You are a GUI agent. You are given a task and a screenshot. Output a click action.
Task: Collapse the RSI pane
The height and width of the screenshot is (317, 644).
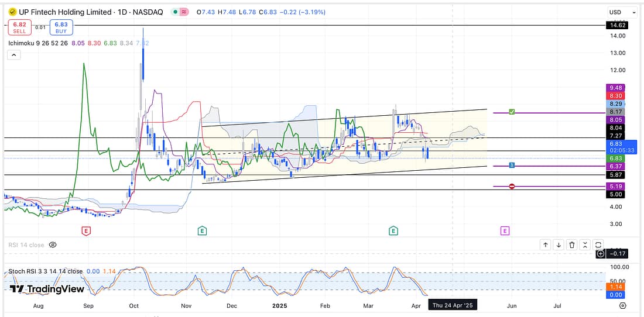[x=585, y=244]
